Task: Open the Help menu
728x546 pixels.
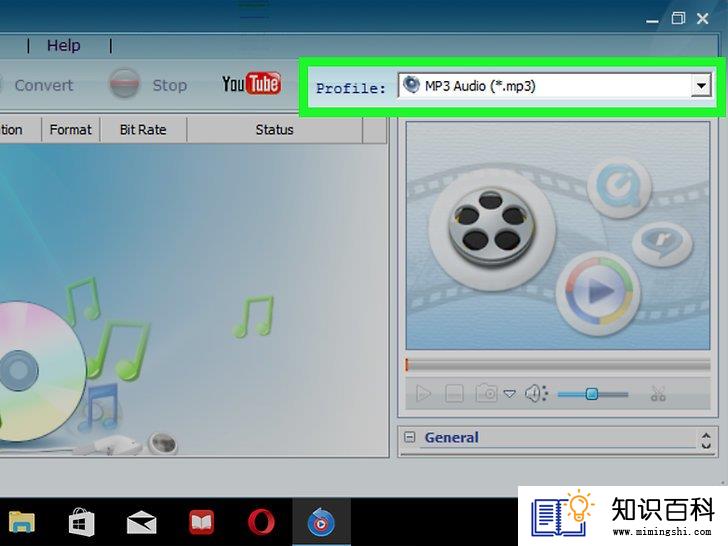Action: (x=64, y=46)
